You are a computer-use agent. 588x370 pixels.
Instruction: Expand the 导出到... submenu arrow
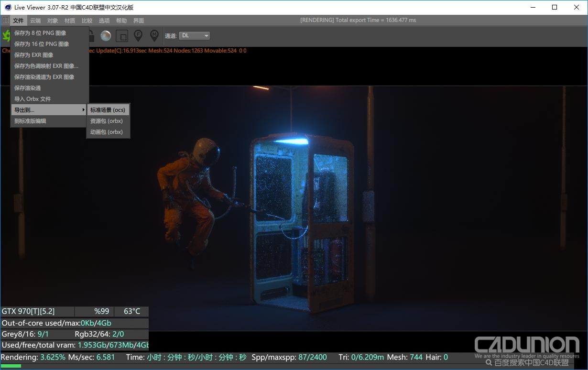84,110
